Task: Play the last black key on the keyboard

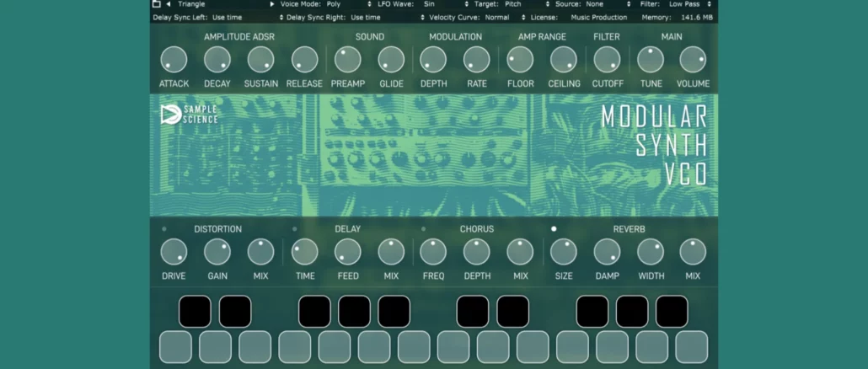Action: pos(672,312)
